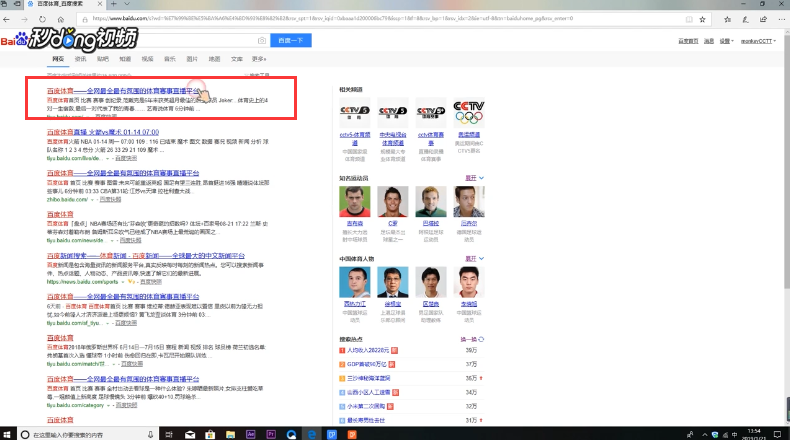Add this page to favorites star
Image resolution: width=790 pixels, height=440 pixels.
point(702,19)
